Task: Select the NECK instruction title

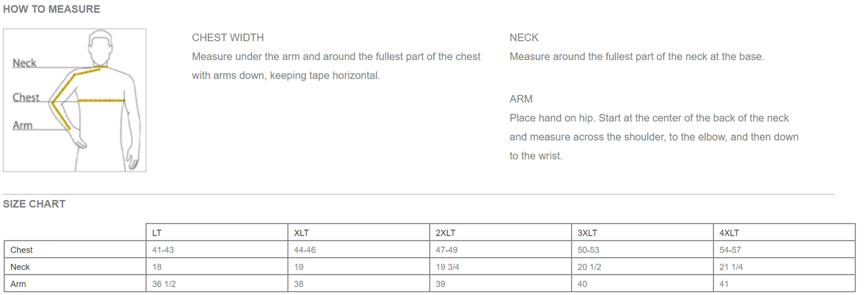Action: click(x=524, y=37)
